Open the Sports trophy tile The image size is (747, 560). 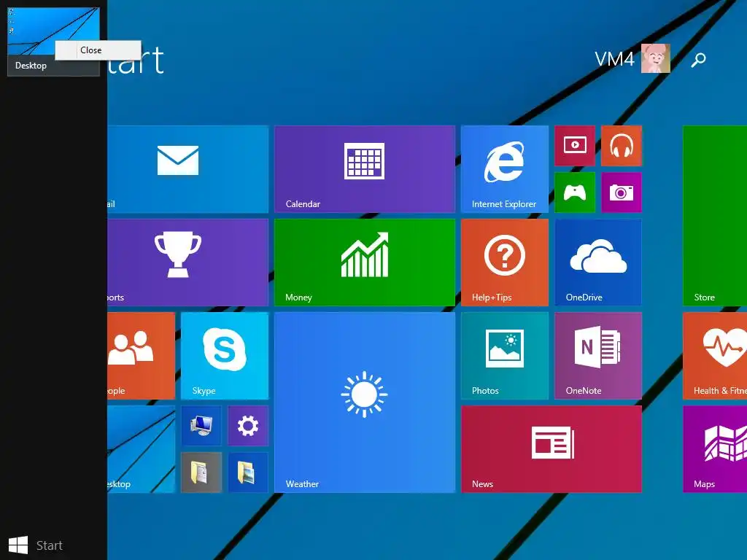pos(188,262)
